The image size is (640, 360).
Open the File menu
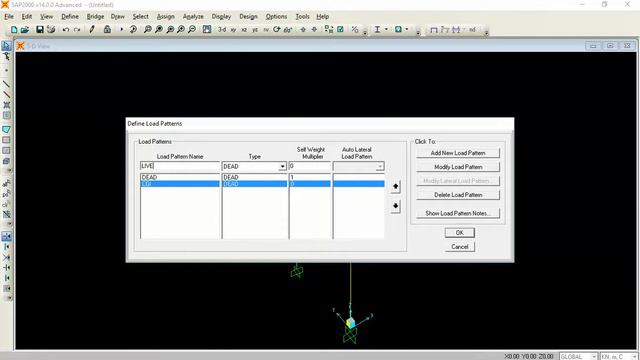[9, 16]
